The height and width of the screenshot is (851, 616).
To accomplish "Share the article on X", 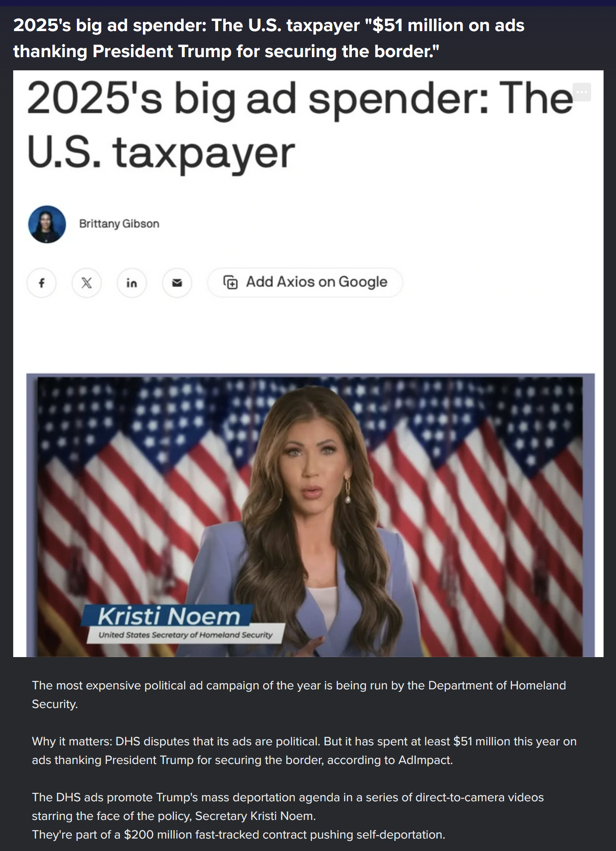I will tap(87, 283).
